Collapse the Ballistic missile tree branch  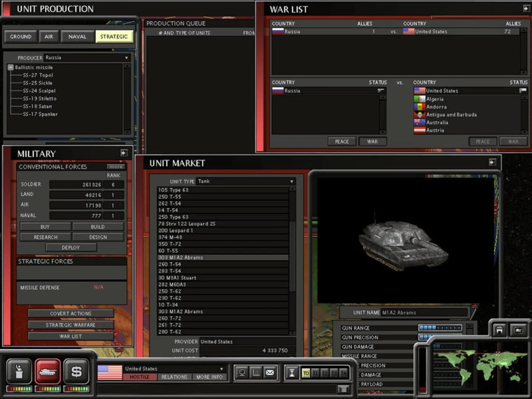point(10,67)
